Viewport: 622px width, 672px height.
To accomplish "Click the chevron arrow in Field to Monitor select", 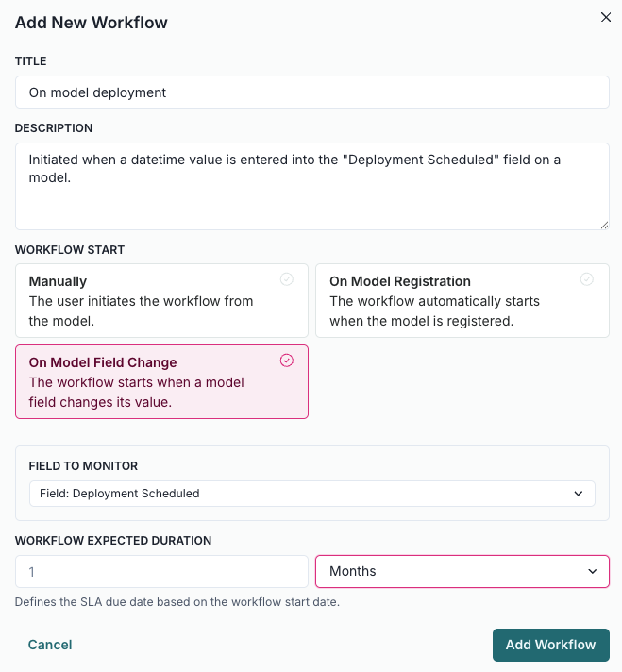I will (579, 494).
